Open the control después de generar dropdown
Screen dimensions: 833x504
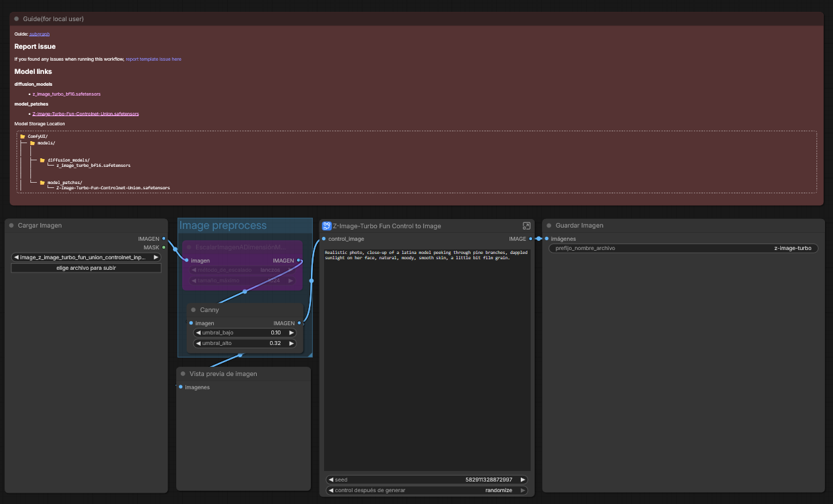427,490
